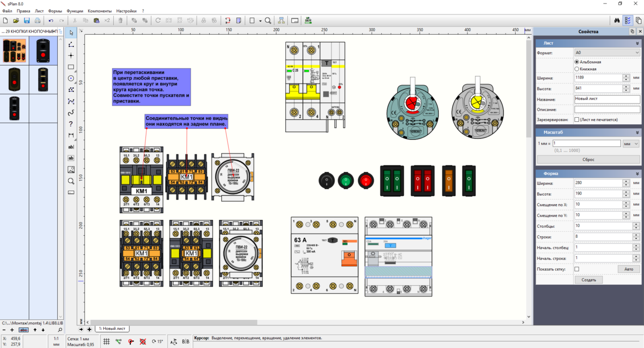Click the Сброс button
Viewport: 644px width, 348px height.
point(588,159)
